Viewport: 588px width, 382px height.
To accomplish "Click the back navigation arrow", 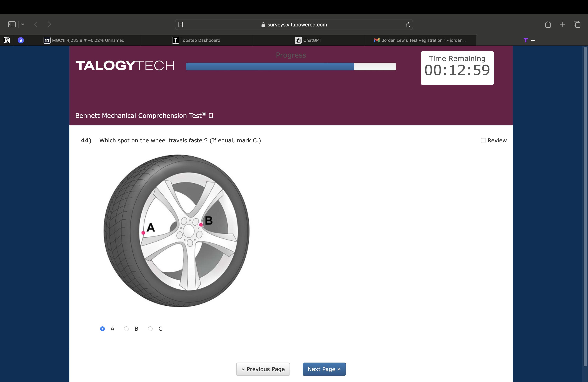I will (x=36, y=24).
